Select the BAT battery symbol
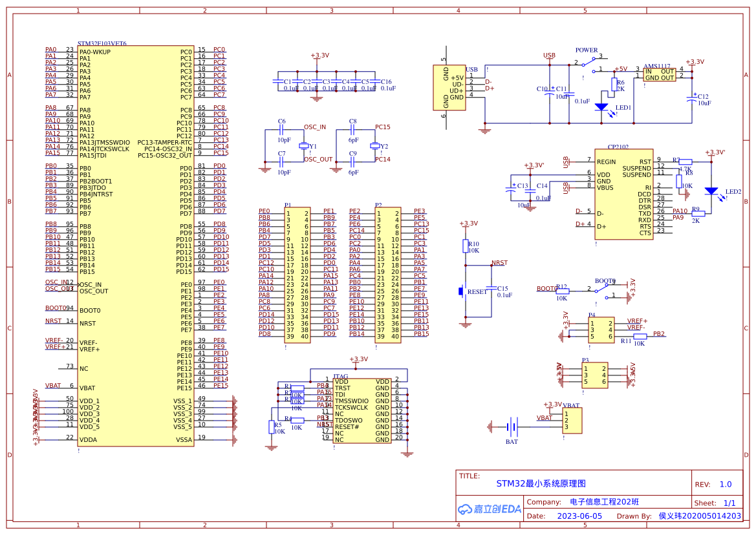Screen dimensions: 756x535 point(512,426)
